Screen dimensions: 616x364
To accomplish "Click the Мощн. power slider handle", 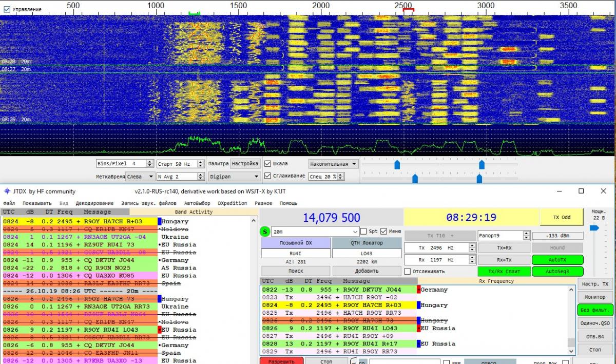I will coord(594,227).
